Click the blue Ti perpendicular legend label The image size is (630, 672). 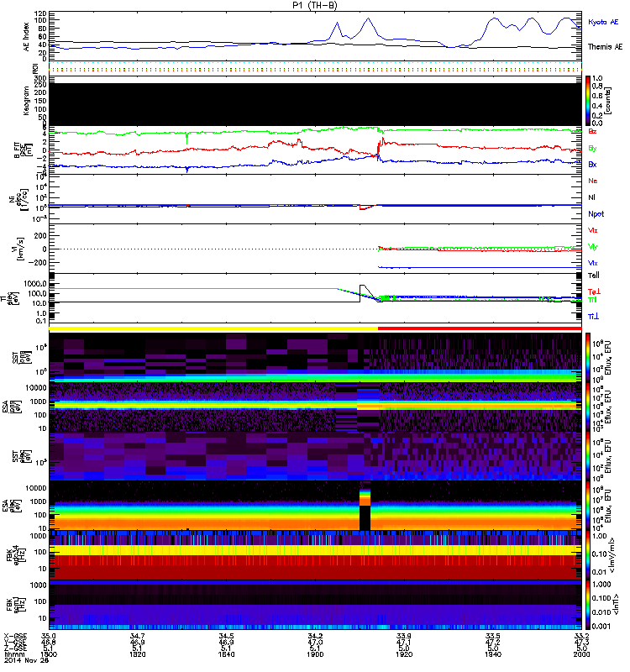pyautogui.click(x=593, y=317)
